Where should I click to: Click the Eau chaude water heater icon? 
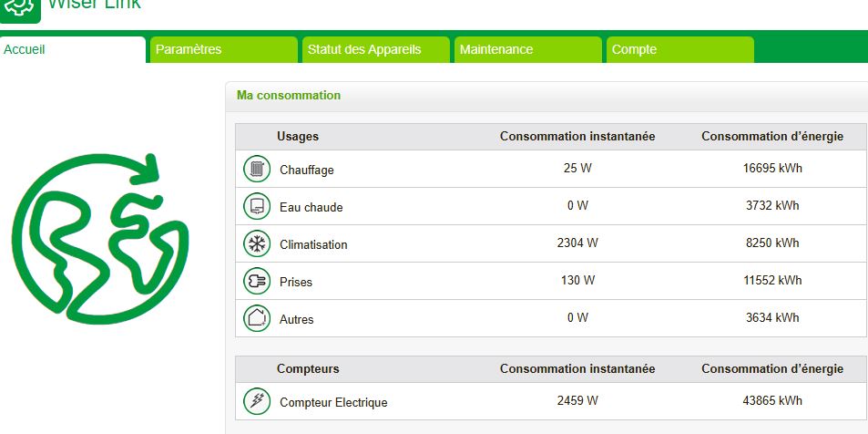tap(257, 206)
